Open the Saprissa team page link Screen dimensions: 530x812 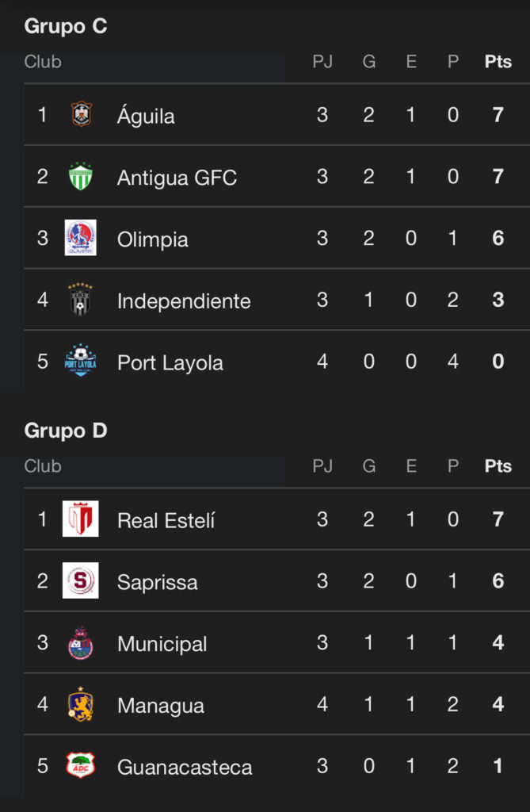tap(158, 582)
